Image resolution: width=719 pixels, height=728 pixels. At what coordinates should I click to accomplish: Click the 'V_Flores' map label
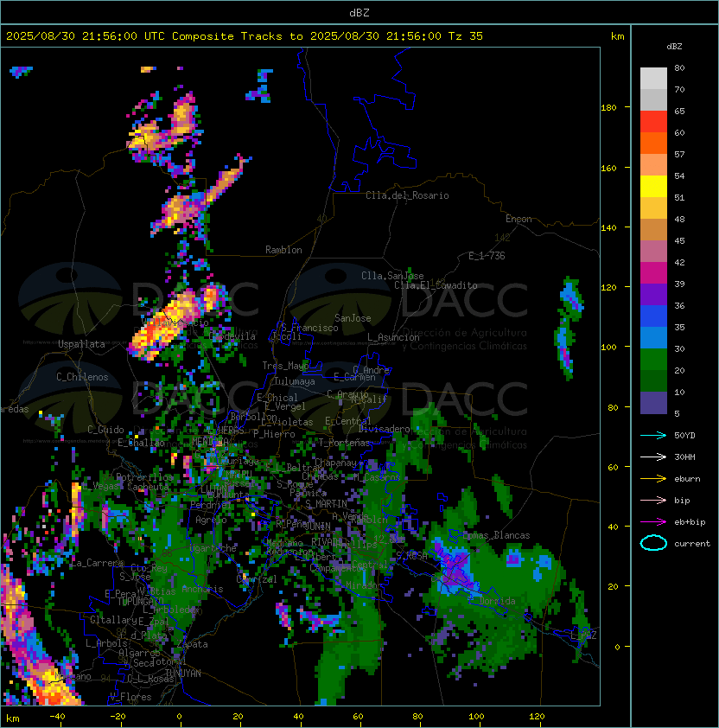(x=130, y=697)
